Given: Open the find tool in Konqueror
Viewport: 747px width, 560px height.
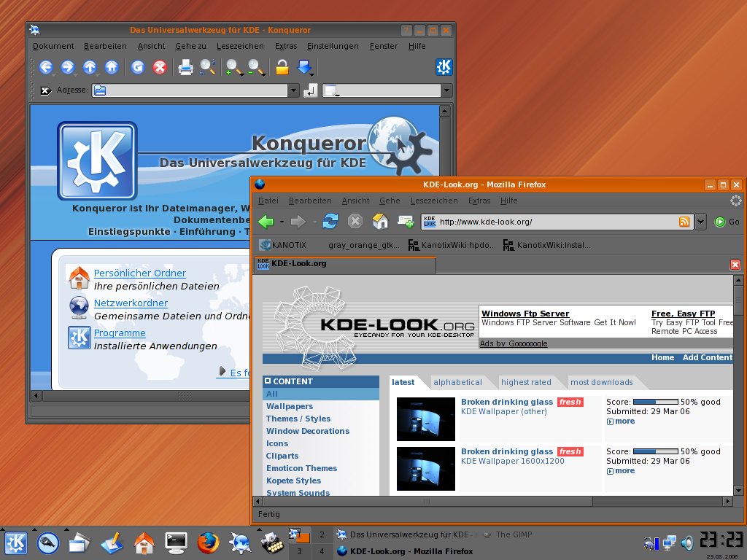Looking at the screenshot, I should pos(208,67).
